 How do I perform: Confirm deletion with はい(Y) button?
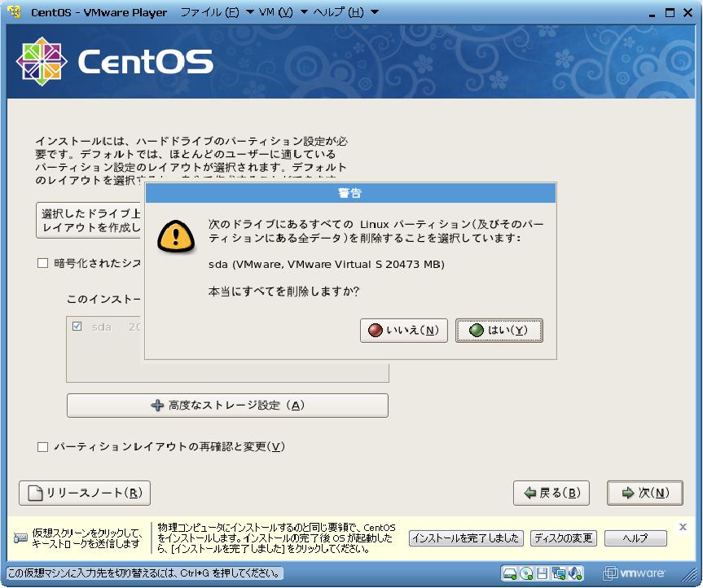coord(499,331)
